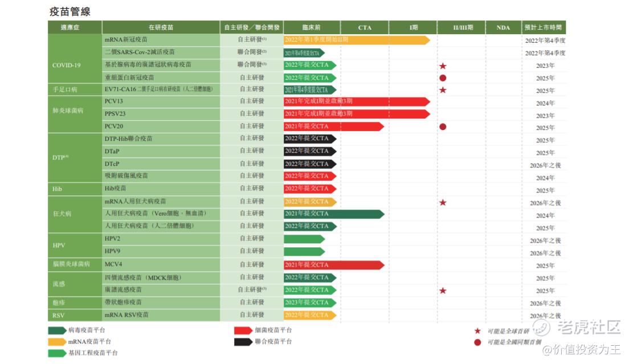The width and height of the screenshot is (633, 364).
Task: Click the legend star beside 可能是全球首研
Action: coord(477,331)
